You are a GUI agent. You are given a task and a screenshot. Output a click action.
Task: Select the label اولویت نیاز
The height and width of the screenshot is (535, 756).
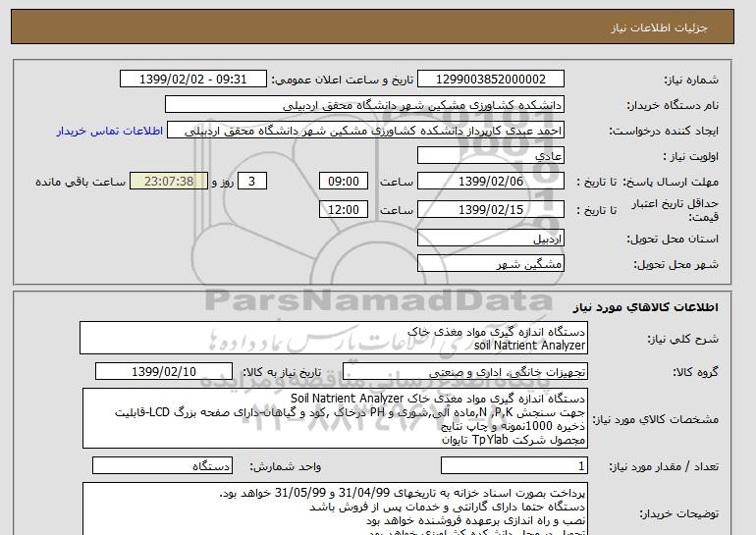tap(691, 156)
